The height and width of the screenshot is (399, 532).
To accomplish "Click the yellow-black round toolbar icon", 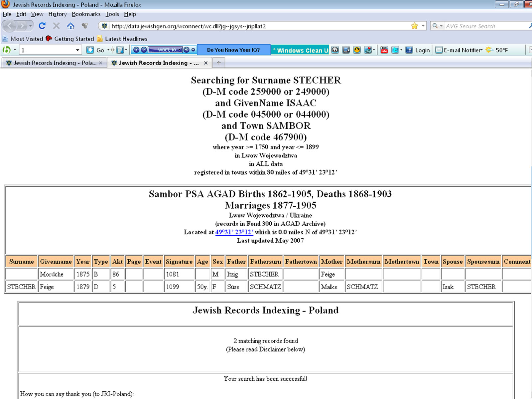I will (x=357, y=50).
